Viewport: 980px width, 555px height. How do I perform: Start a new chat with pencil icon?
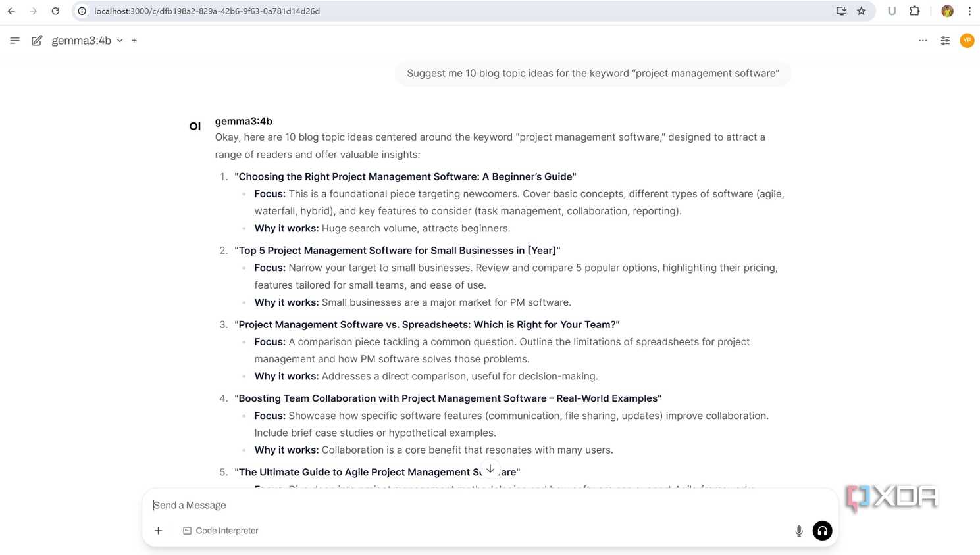click(x=37, y=41)
